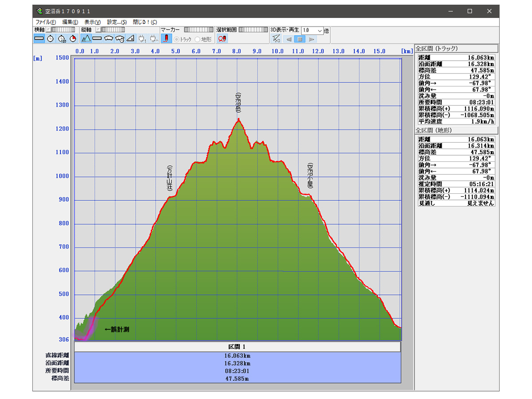Click the 全区間 (トラック) header button
This screenshot has width=532, height=399.
point(457,49)
